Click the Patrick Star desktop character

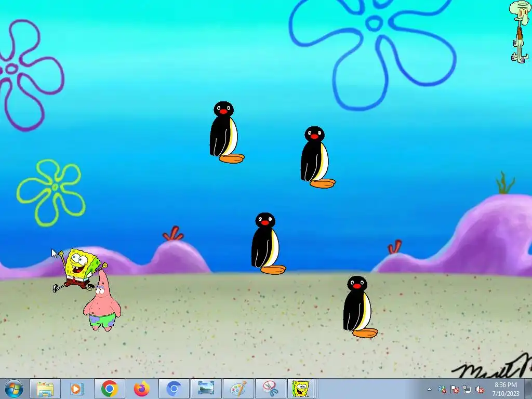tap(102, 301)
